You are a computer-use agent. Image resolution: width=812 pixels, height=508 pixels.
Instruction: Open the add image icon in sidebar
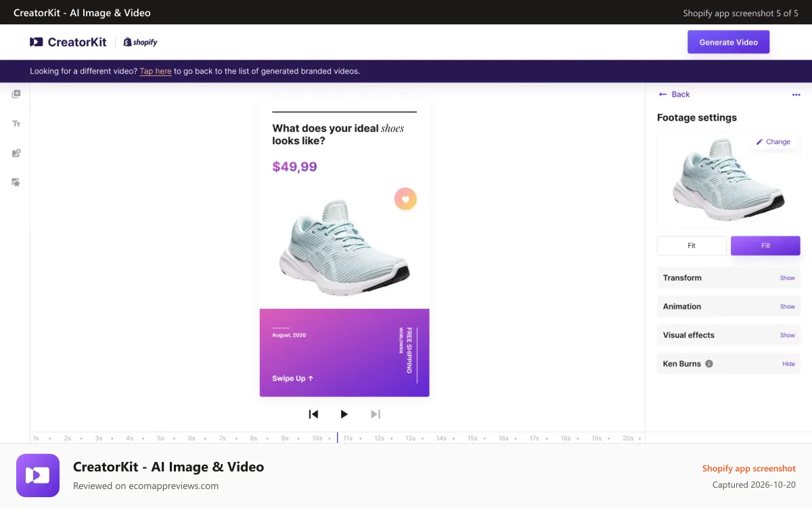pyautogui.click(x=16, y=153)
